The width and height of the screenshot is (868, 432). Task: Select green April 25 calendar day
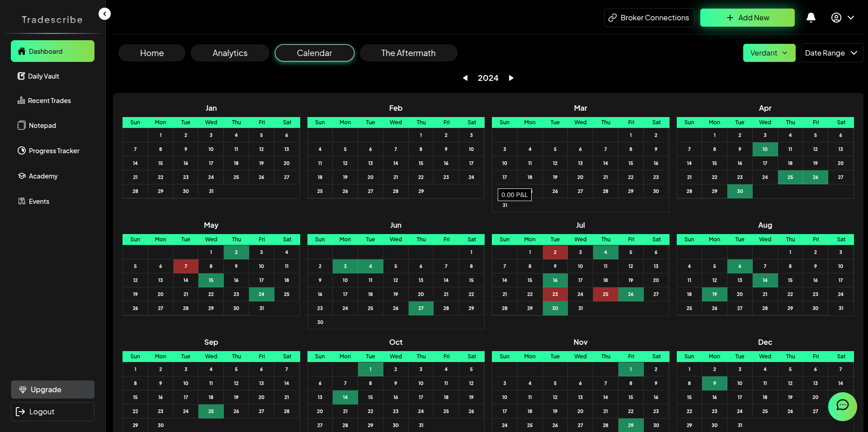click(790, 177)
